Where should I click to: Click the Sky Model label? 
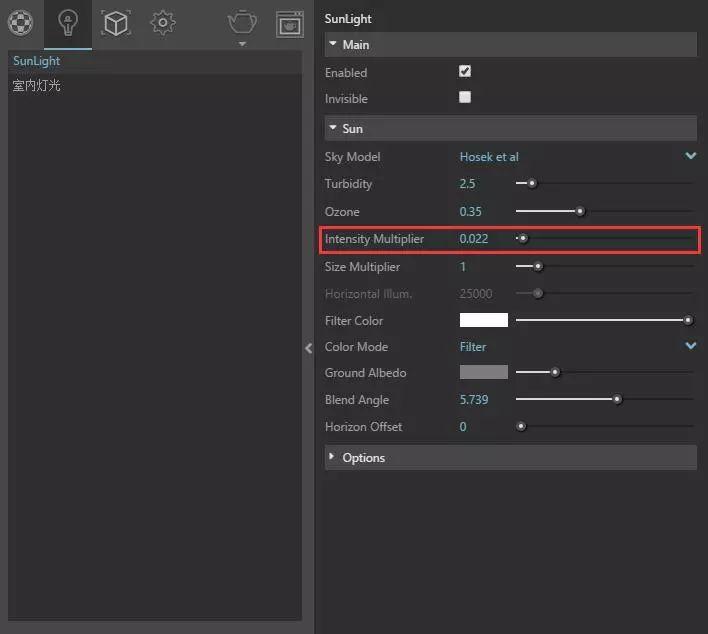(352, 157)
